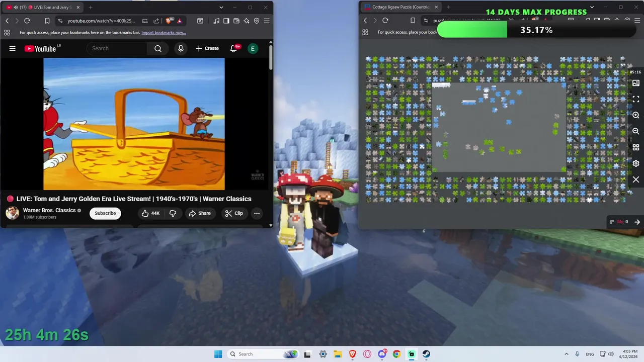Open Leo AI sparkle icon in YouTube window
Screen dimensions: 644x362
tap(247, 21)
